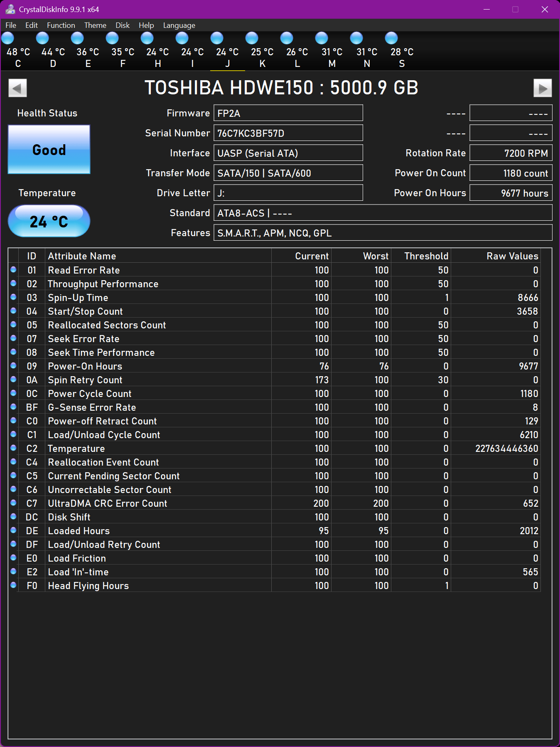Click status dot for Reallocated Sectors Count

coord(13,325)
